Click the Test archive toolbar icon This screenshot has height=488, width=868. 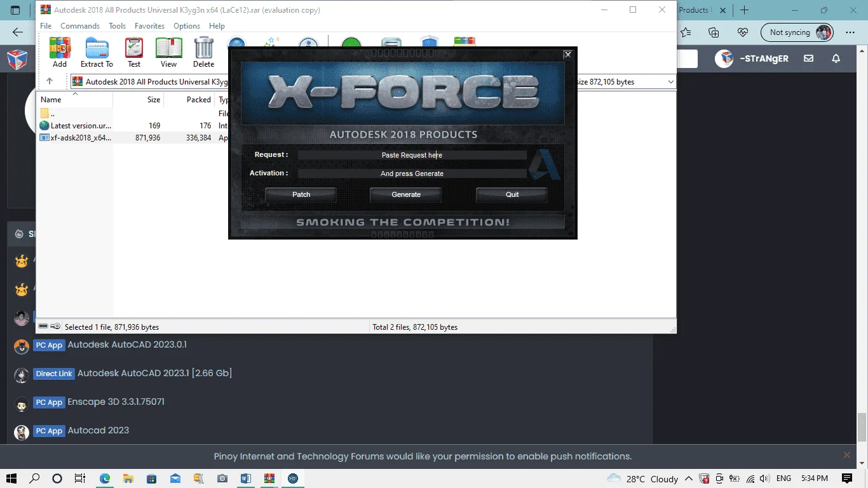[134, 52]
